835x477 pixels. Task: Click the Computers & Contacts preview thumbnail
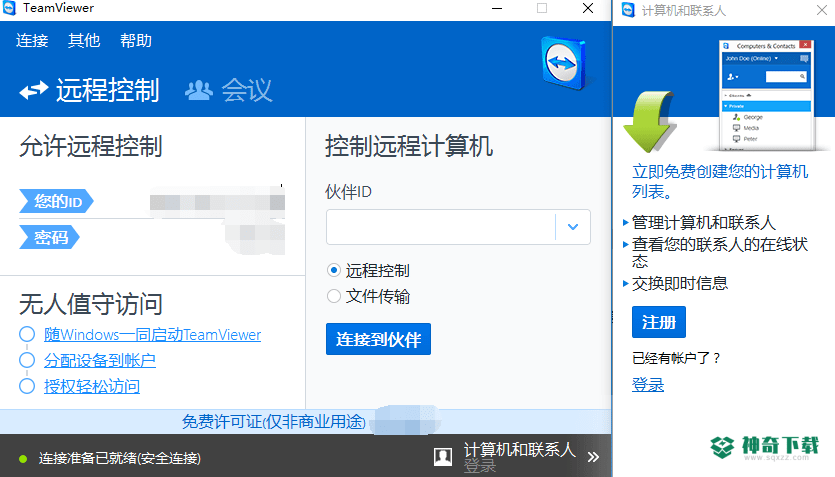pyautogui.click(x=766, y=96)
